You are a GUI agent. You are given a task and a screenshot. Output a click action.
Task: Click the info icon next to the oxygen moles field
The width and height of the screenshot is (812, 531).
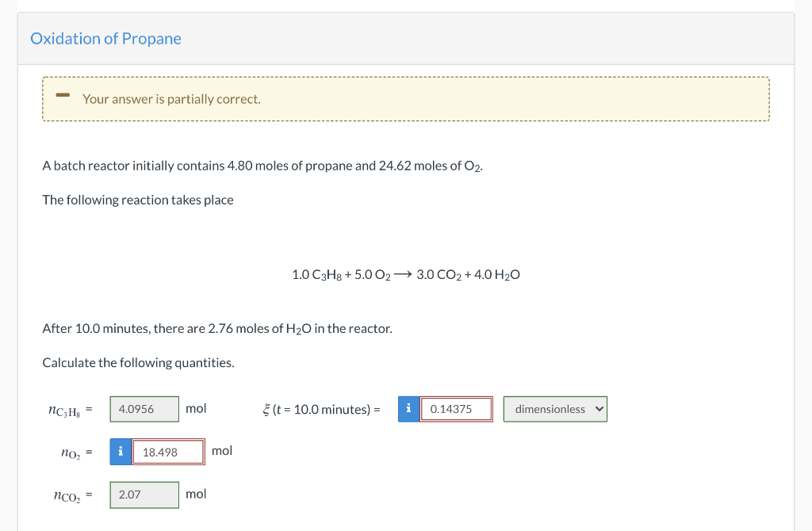[x=121, y=451]
